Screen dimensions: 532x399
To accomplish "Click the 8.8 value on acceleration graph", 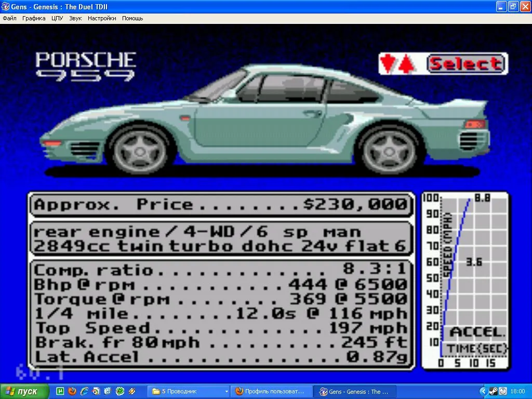I will pyautogui.click(x=482, y=198).
